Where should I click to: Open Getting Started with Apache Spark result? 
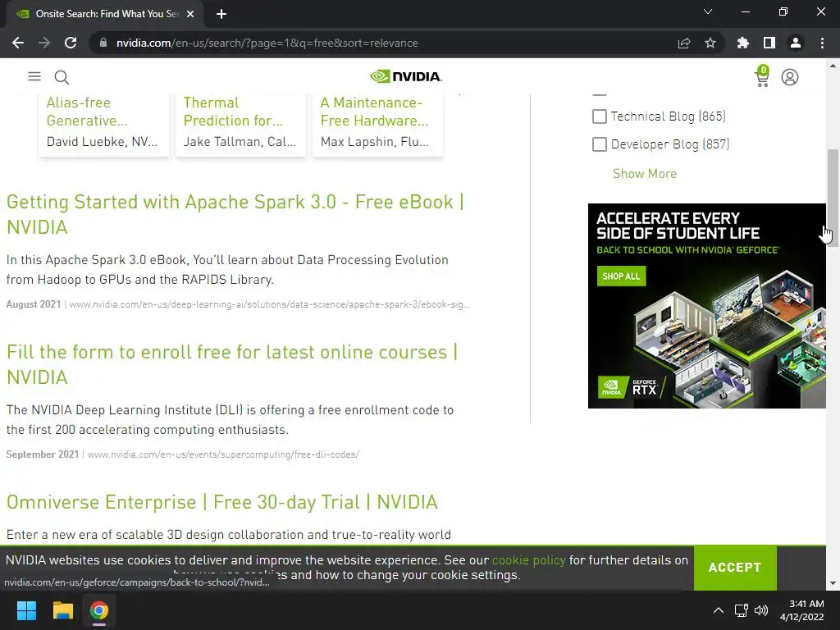point(235,214)
